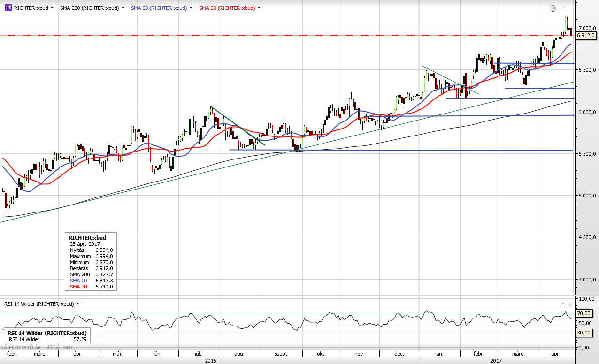Click the 5 500,0 price axis label

(587, 154)
